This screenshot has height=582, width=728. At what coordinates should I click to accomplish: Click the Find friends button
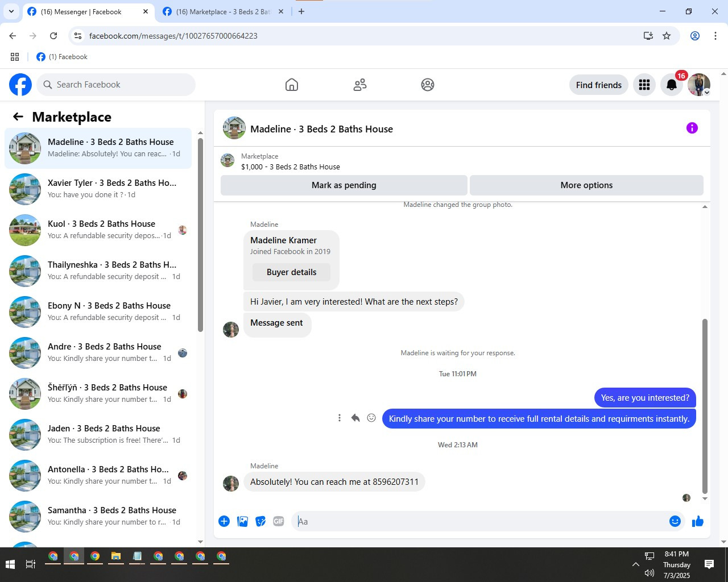[x=599, y=85]
